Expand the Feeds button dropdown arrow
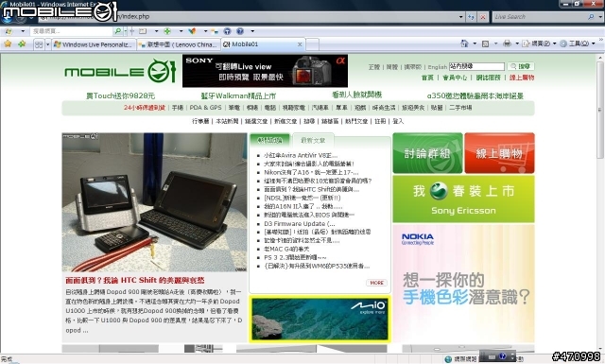The width and height of the screenshot is (605, 364). tap(495, 43)
